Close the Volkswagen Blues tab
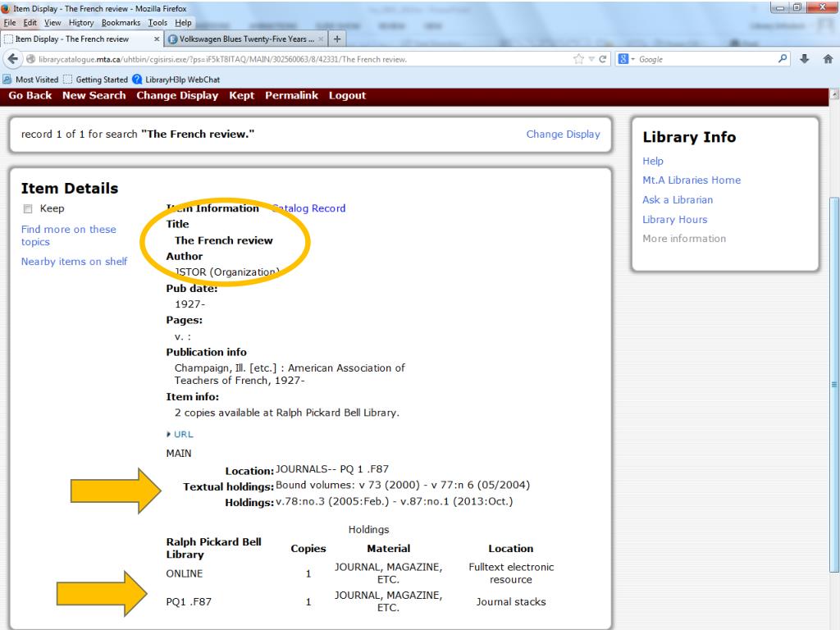The image size is (840, 630). pyautogui.click(x=321, y=39)
